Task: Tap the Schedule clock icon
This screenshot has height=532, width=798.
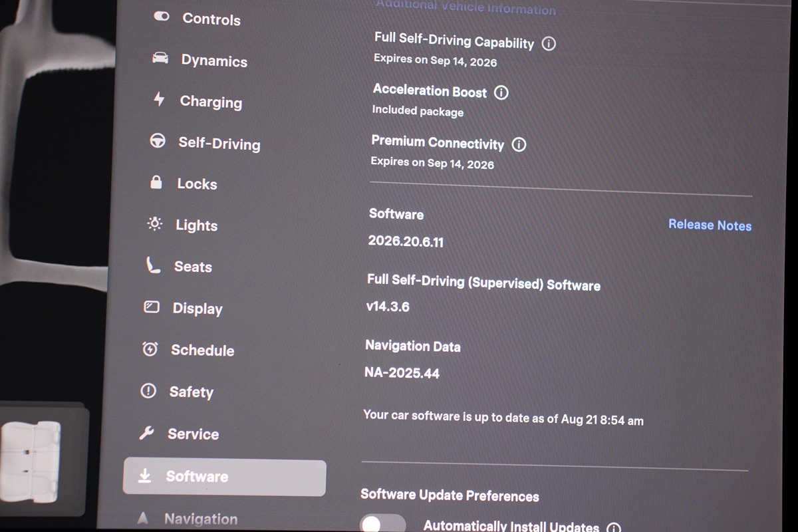Action: point(150,349)
